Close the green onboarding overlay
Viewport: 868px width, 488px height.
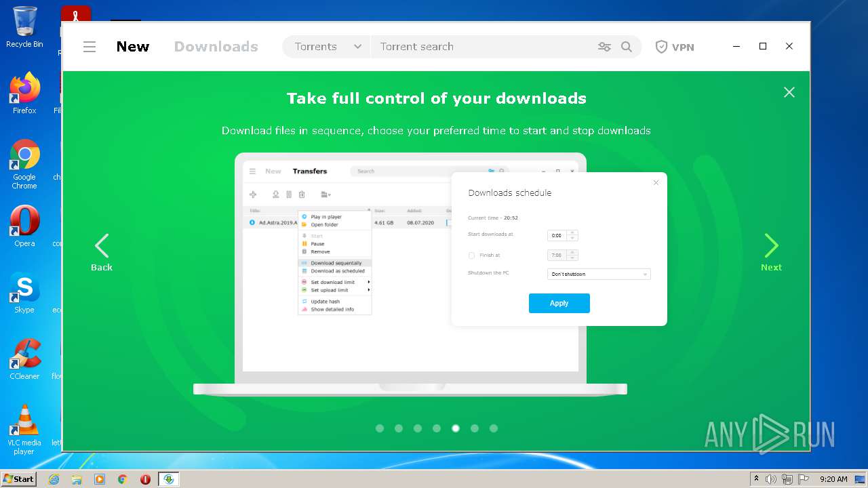pos(789,92)
